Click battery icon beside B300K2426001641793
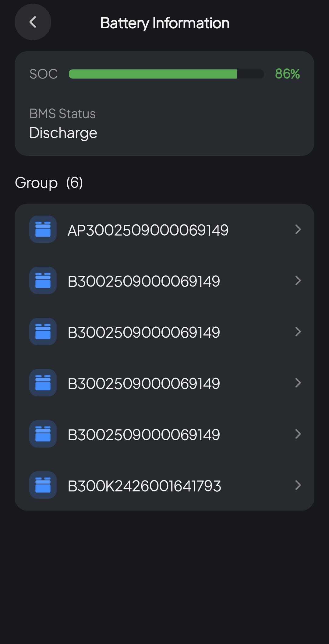329x644 pixels. [43, 485]
